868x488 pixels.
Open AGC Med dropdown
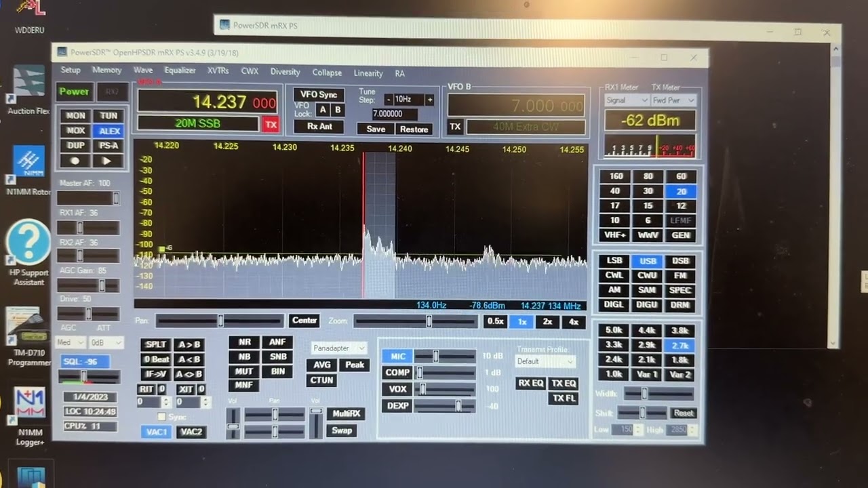point(71,342)
